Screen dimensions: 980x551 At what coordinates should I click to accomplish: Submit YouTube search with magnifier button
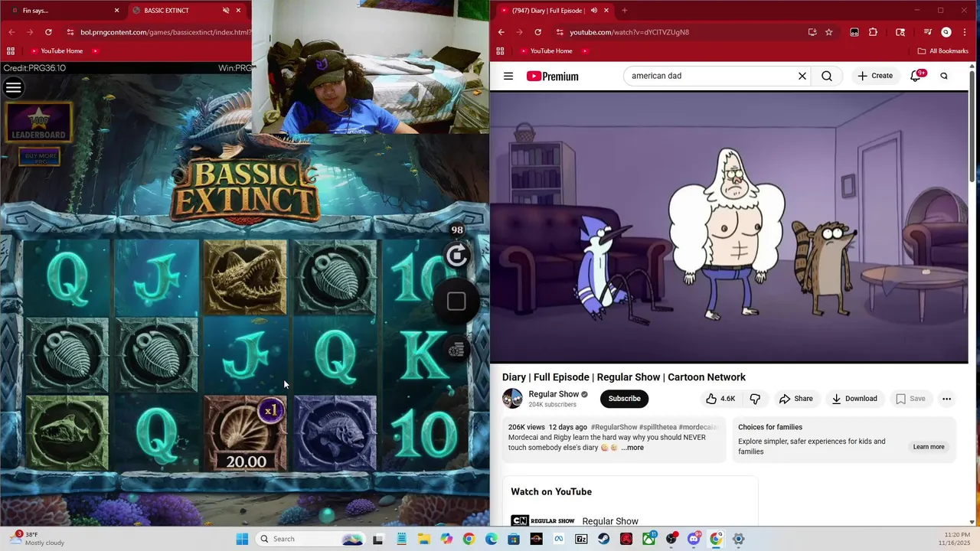[827, 76]
